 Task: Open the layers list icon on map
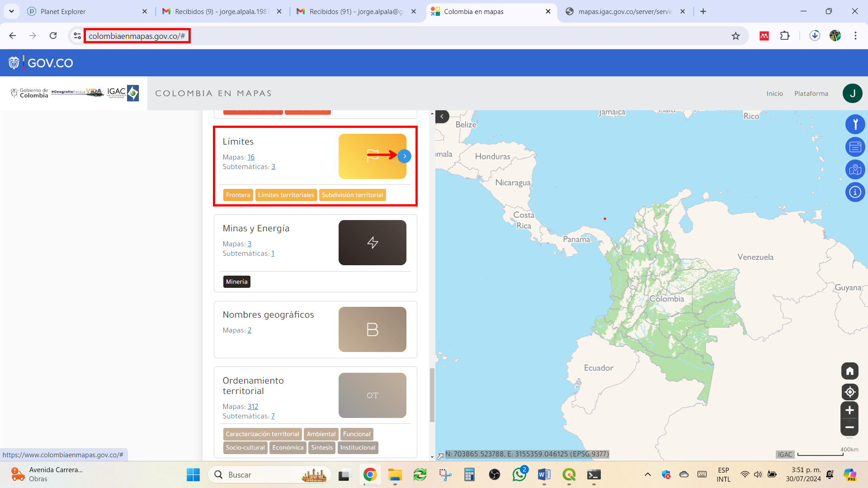point(855,147)
